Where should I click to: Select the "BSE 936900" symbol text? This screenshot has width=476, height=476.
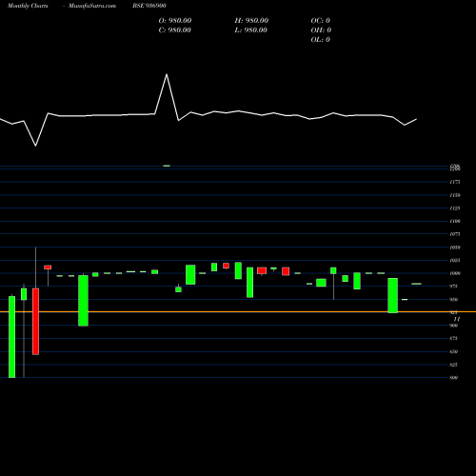coord(149,6)
